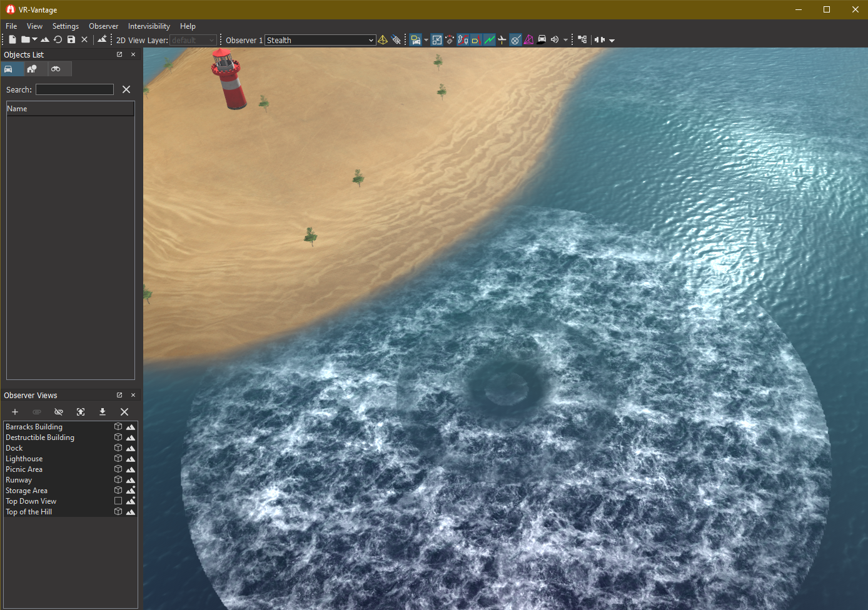Screen dimensions: 868x610
Task: Select the Lighthouse observer view
Action: tap(24, 459)
